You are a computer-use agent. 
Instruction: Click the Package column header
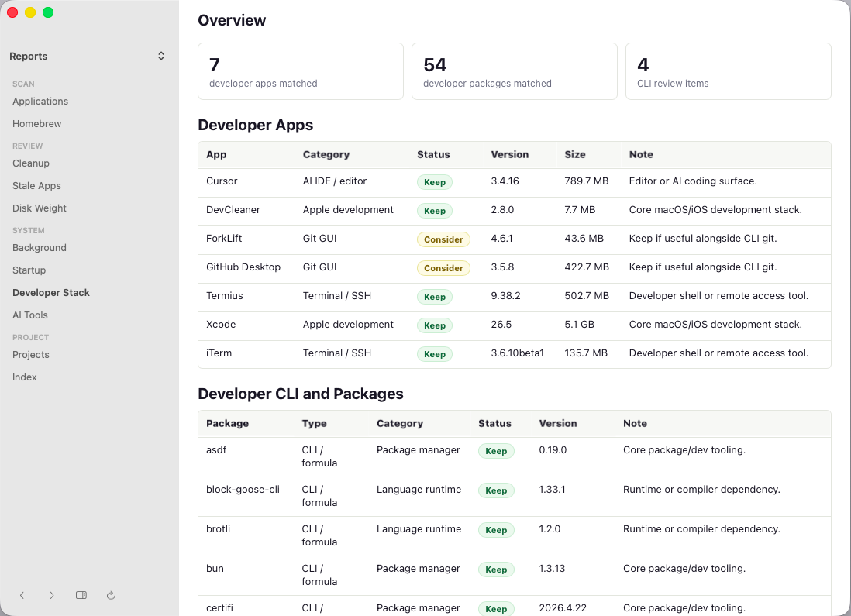tap(227, 423)
